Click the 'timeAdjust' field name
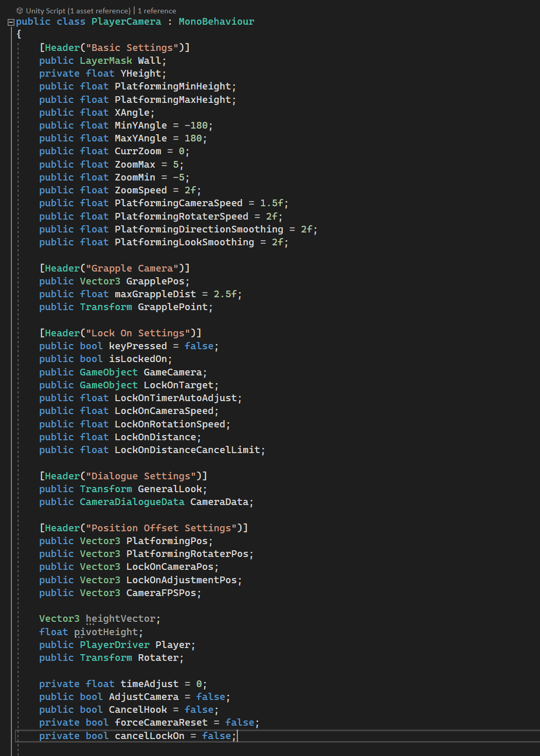This screenshot has width=540, height=756. tap(150, 684)
